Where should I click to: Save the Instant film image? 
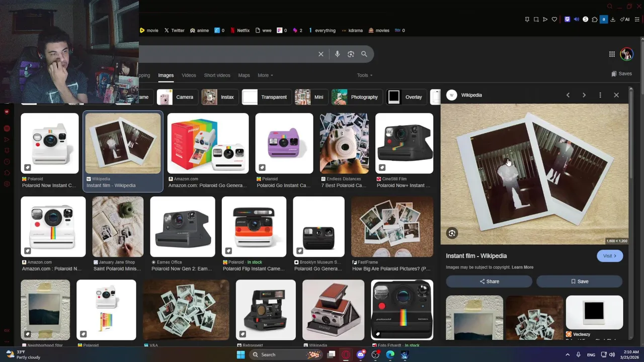580,282
